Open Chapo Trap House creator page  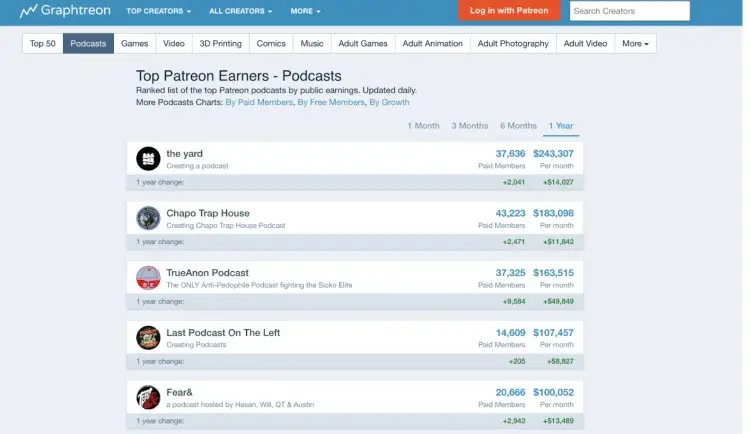208,213
